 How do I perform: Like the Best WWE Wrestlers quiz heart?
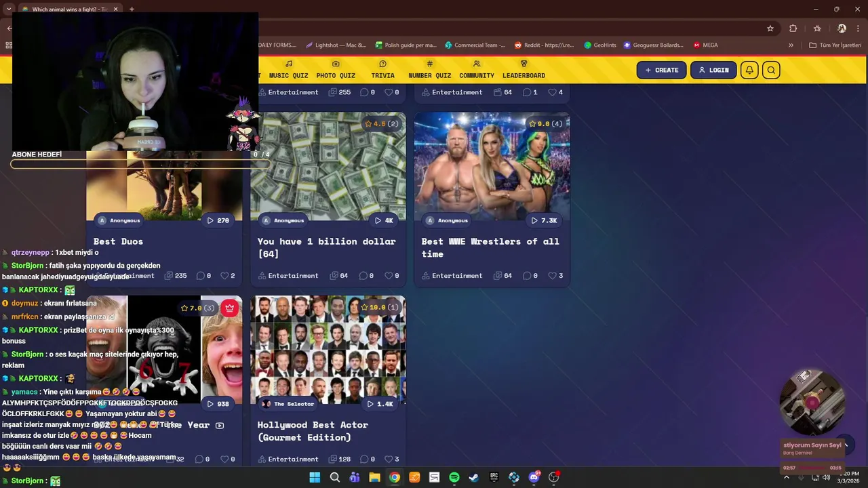553,276
